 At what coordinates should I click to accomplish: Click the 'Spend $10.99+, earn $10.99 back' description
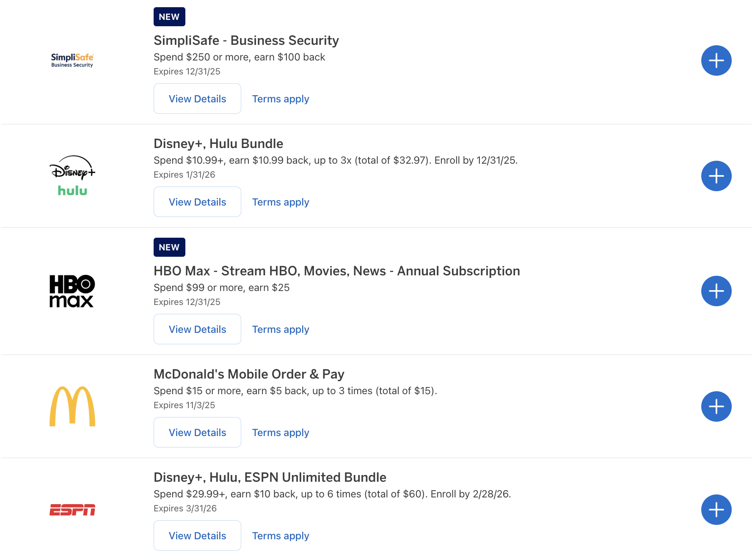click(336, 160)
